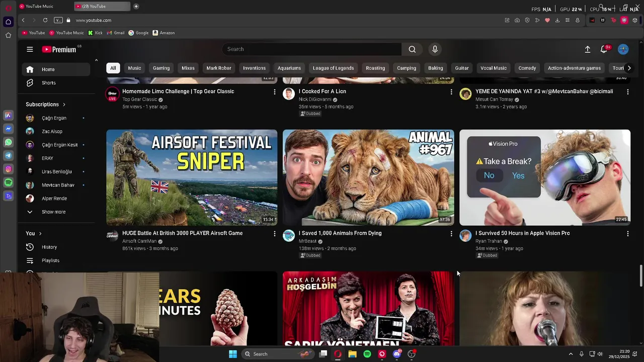Image resolution: width=644 pixels, height=362 pixels.
Task: Open the MrBeast channel name link
Action: [307, 241]
